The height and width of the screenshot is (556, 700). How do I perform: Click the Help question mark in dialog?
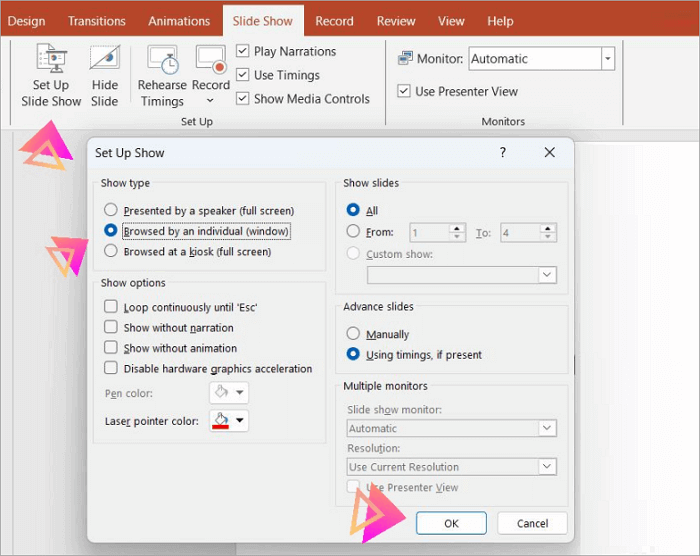pyautogui.click(x=502, y=153)
